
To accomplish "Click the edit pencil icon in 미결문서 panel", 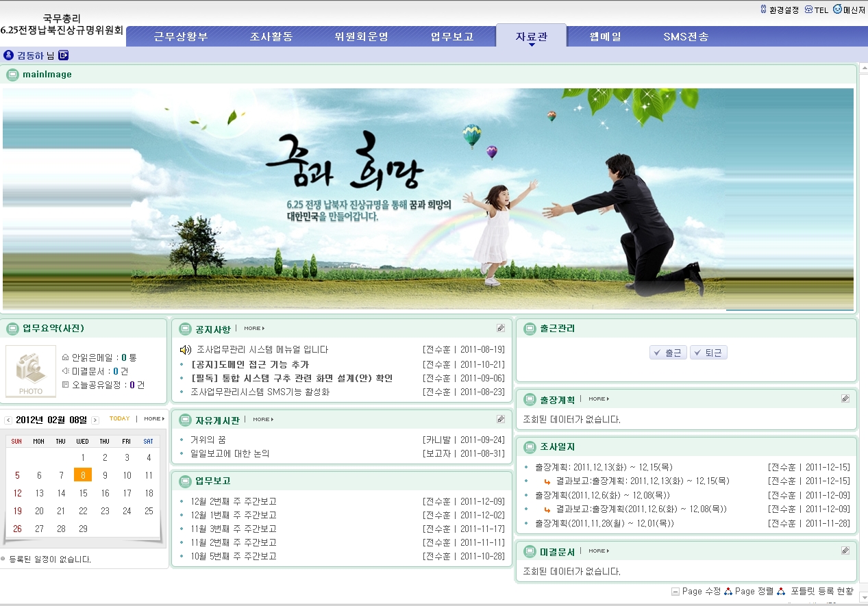I will pyautogui.click(x=845, y=551).
